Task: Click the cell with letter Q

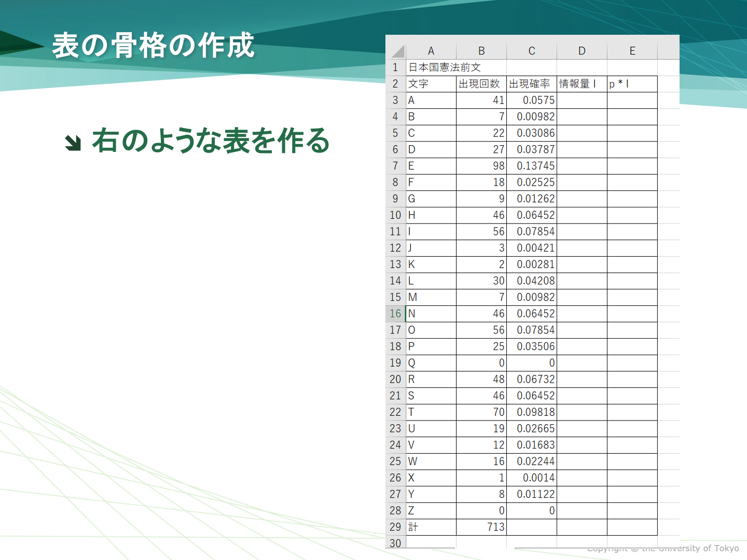Action: [431, 363]
